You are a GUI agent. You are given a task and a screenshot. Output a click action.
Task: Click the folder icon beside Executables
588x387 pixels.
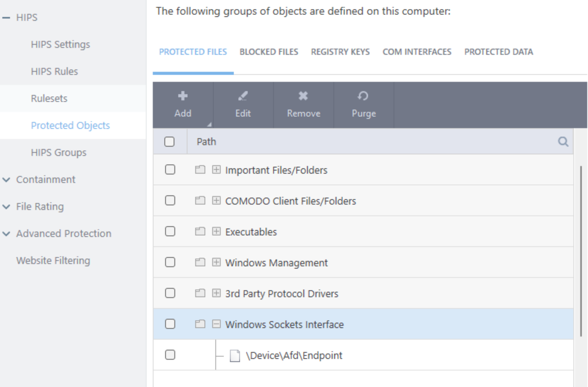coord(200,232)
